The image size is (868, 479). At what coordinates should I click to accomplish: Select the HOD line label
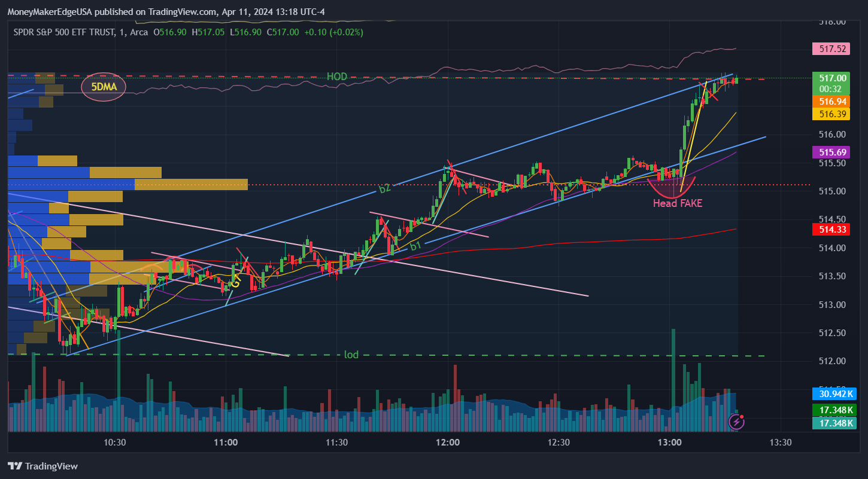tap(337, 77)
